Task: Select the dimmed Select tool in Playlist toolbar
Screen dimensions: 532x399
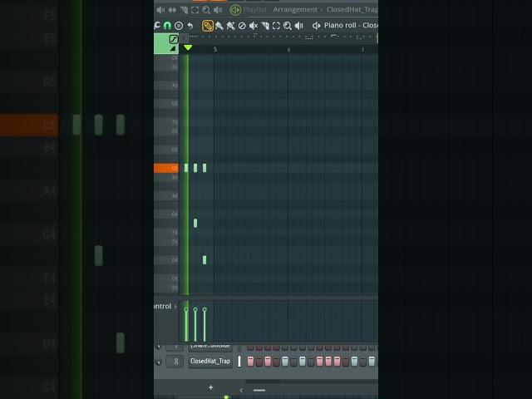Action: tap(195, 10)
